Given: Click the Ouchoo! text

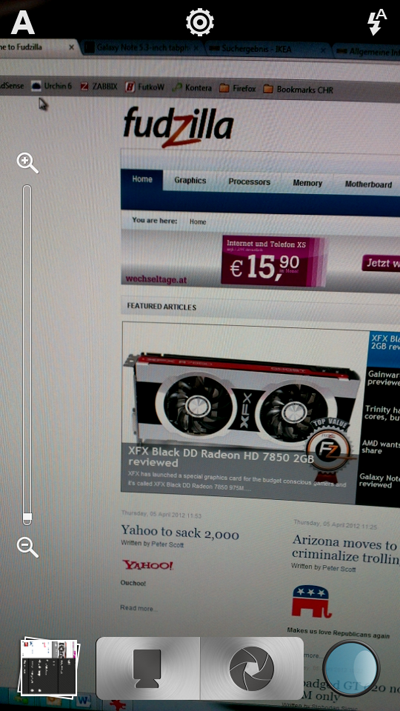Looking at the screenshot, I should [x=133, y=583].
